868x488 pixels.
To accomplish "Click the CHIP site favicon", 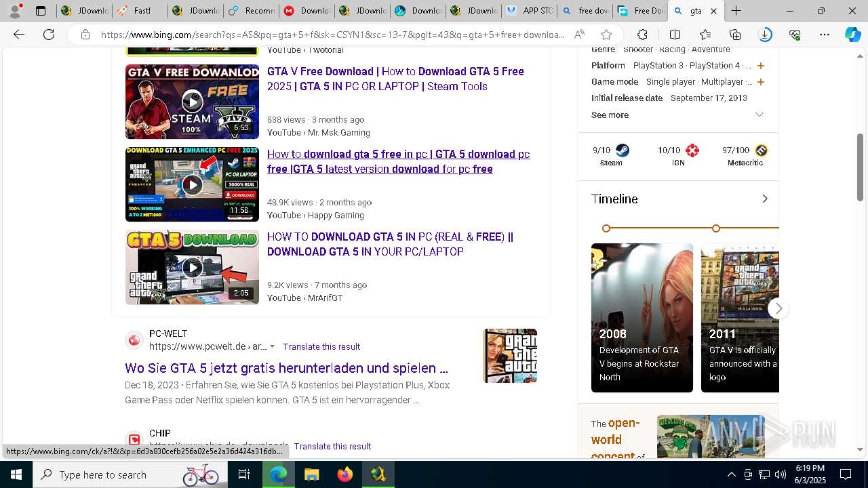I will coord(134,439).
